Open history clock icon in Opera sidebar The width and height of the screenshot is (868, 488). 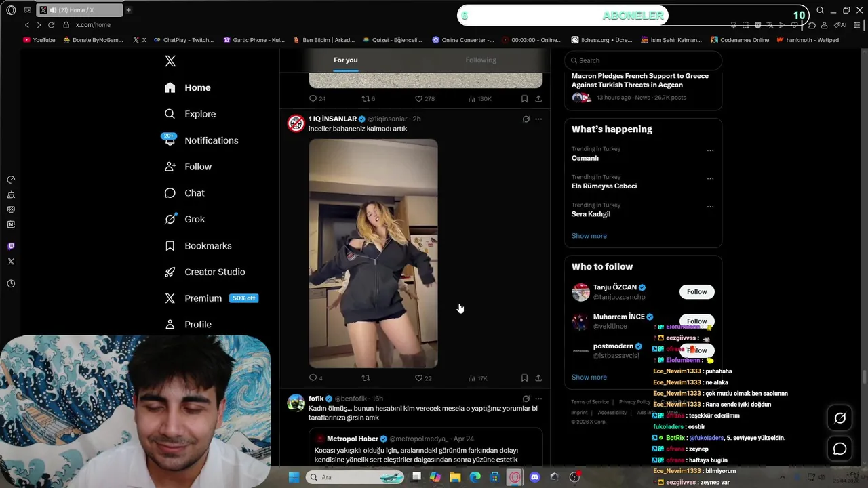(11, 284)
